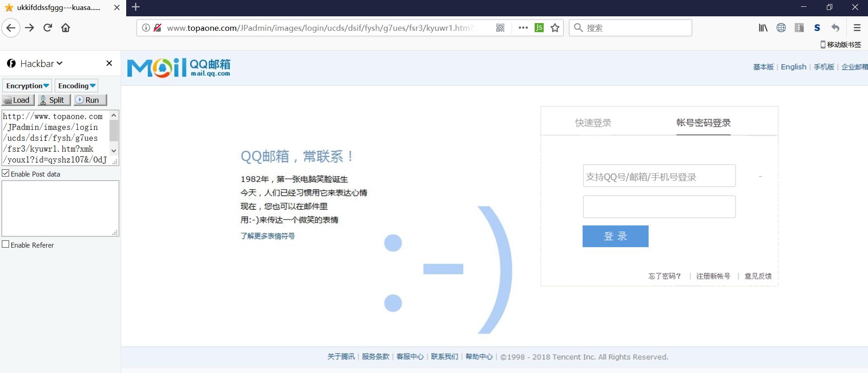
Task: Go back to the previous page
Action: coord(11,28)
